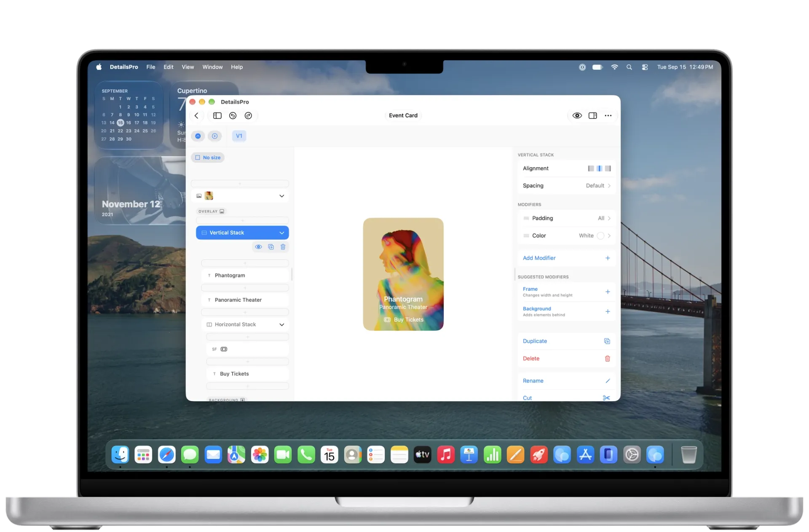The image size is (809, 532).
Task: Open the Padding All modifier
Action: (x=566, y=218)
